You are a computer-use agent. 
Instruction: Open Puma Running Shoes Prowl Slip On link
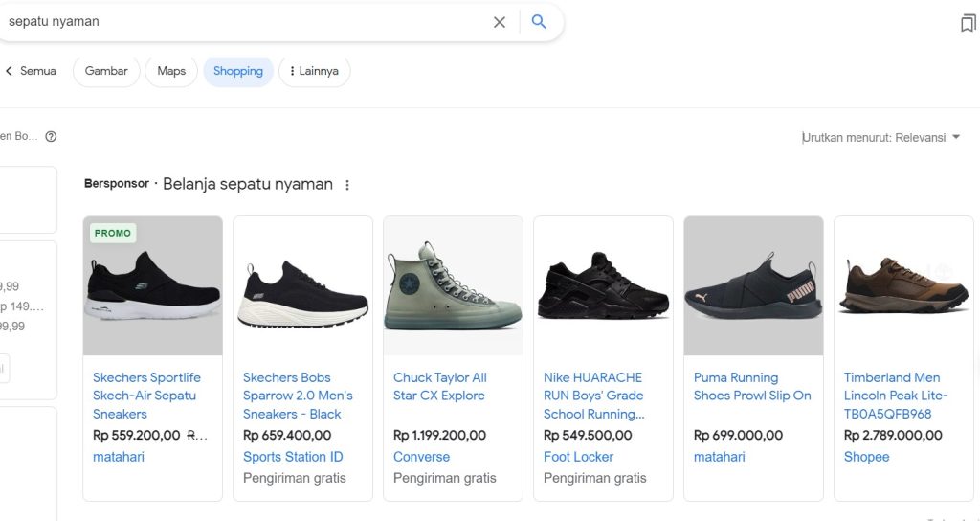coord(752,387)
